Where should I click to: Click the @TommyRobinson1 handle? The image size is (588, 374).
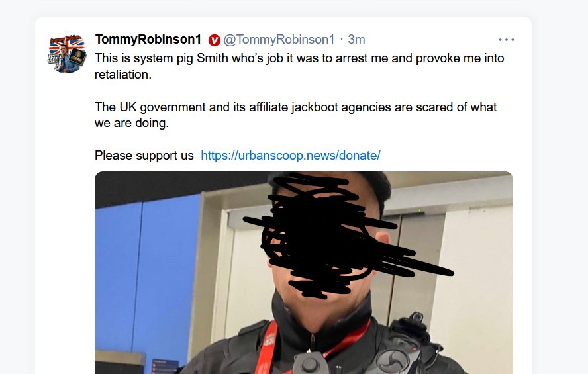point(279,39)
